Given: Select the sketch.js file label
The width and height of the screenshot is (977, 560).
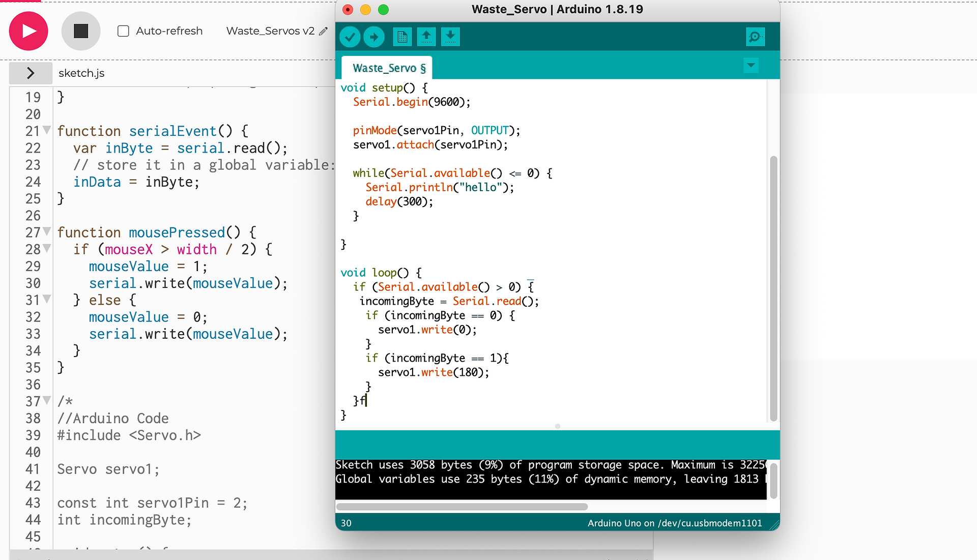Looking at the screenshot, I should click(x=81, y=73).
